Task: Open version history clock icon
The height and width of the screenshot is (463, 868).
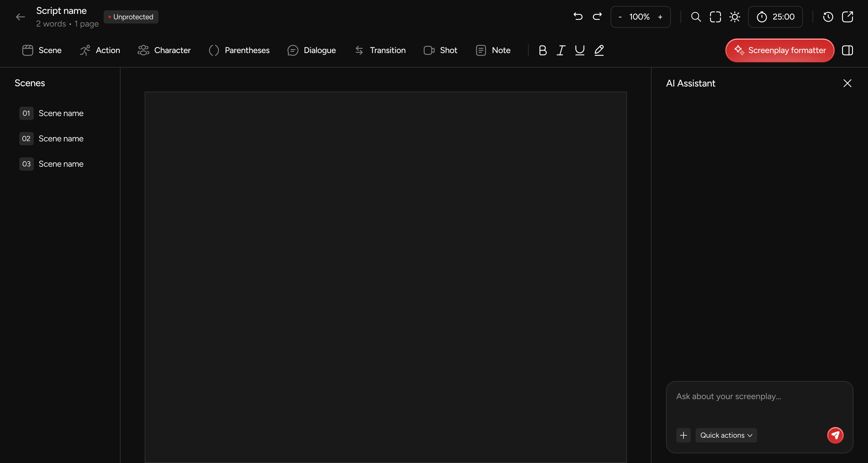Action: 828,17
